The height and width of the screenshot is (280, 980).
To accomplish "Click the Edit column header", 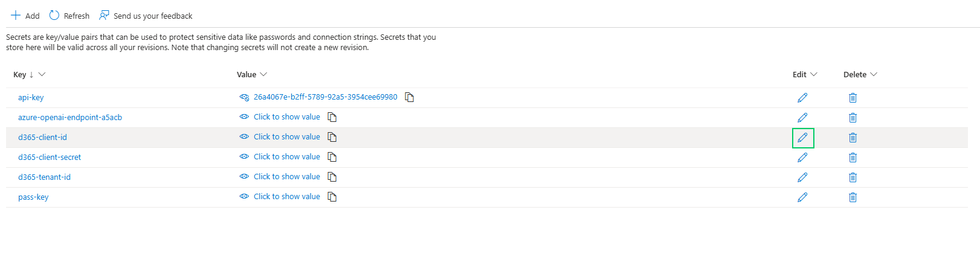I will (x=799, y=75).
